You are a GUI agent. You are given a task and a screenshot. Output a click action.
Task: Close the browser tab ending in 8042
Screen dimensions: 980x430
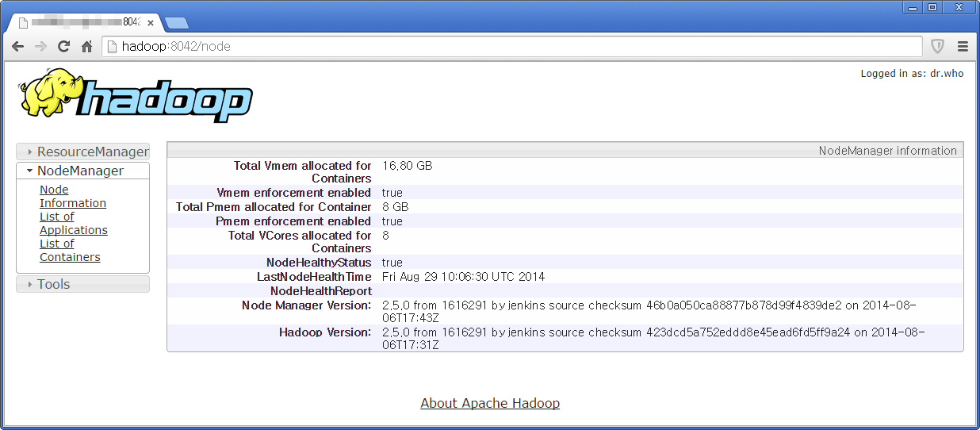tap(151, 23)
